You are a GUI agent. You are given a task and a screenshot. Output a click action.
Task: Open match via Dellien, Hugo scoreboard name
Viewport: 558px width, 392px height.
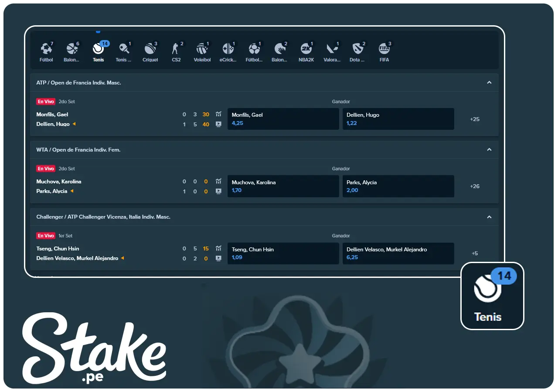53,124
